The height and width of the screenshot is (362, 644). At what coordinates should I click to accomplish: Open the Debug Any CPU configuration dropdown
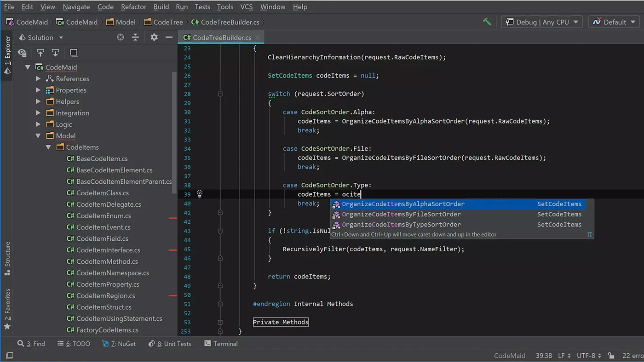(541, 22)
